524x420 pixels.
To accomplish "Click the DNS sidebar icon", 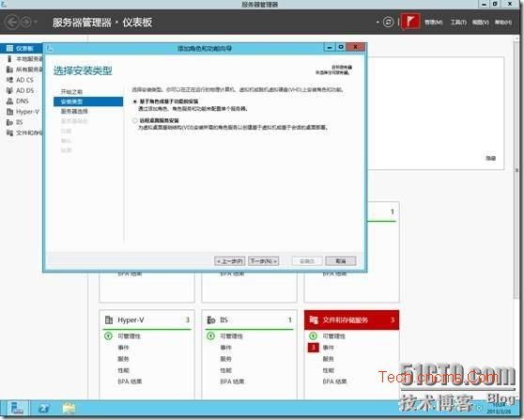I will [9, 101].
